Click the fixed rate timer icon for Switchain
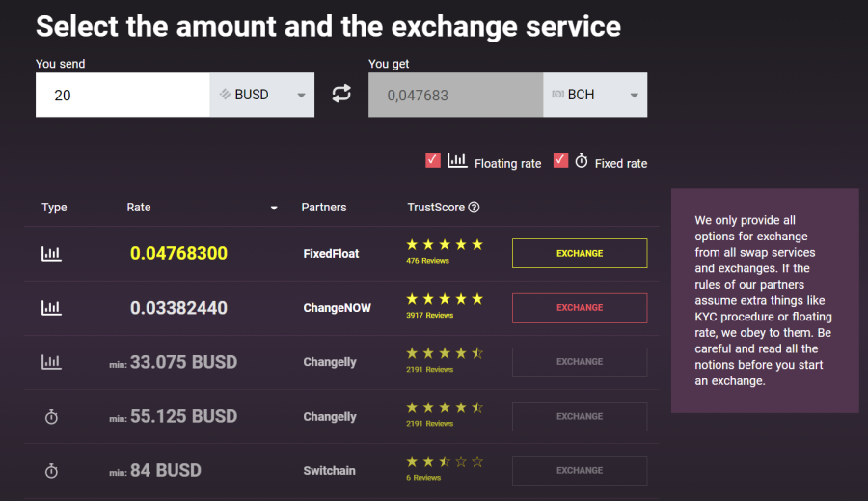 [51, 471]
